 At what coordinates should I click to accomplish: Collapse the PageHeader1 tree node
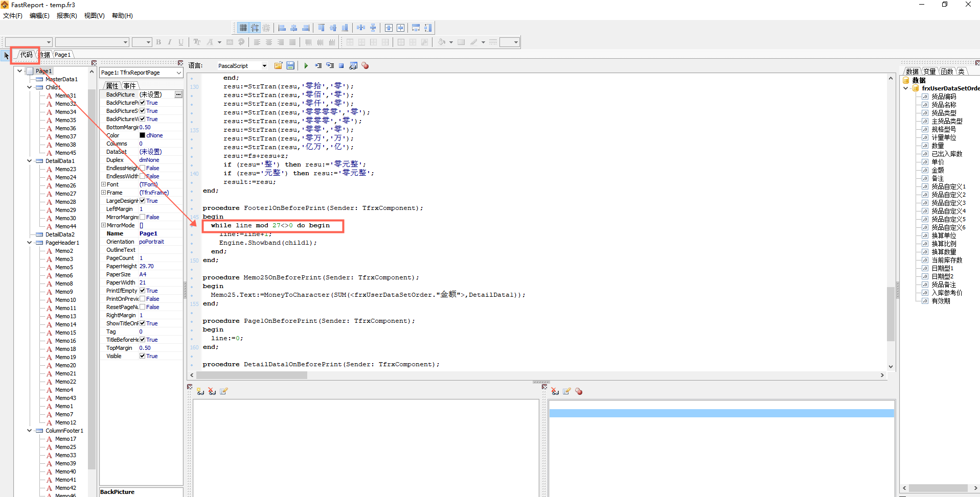(29, 243)
